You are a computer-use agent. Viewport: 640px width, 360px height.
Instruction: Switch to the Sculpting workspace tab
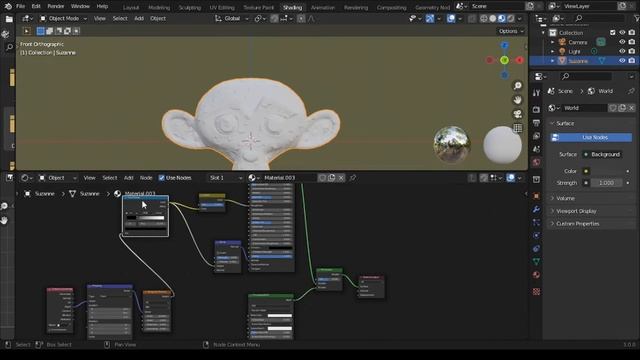190,7
